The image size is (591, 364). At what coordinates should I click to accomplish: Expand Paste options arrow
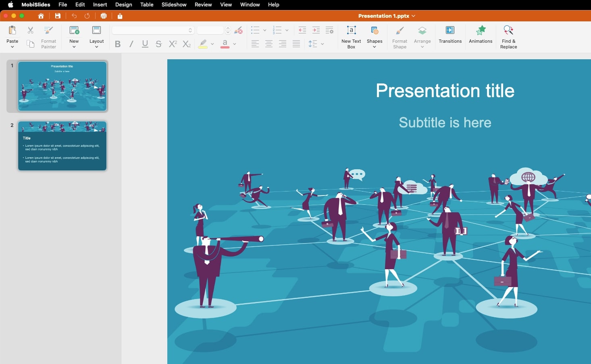(12, 47)
